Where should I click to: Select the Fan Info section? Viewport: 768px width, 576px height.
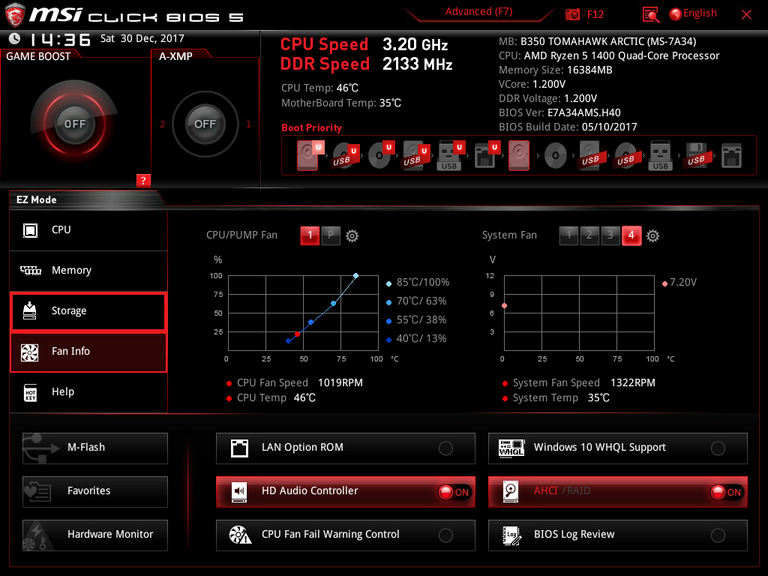point(89,352)
